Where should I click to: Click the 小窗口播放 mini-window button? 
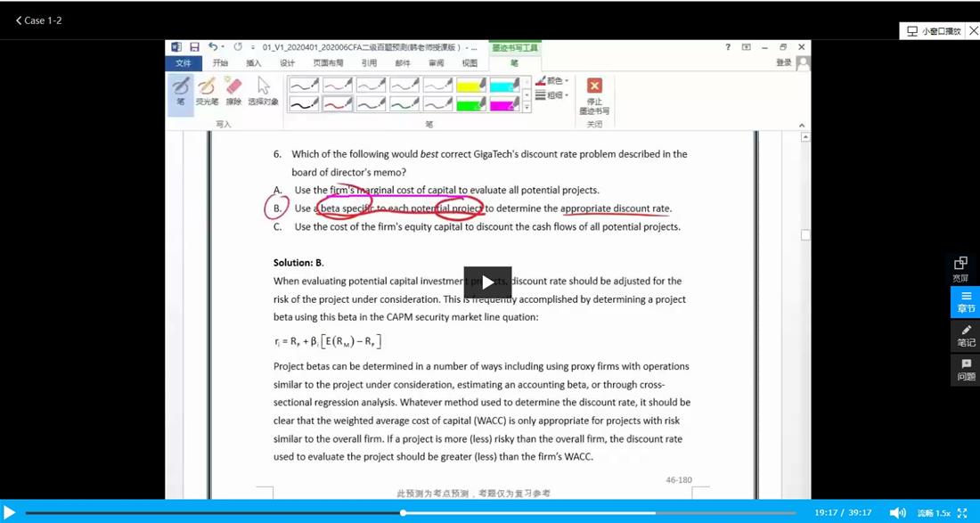point(935,31)
